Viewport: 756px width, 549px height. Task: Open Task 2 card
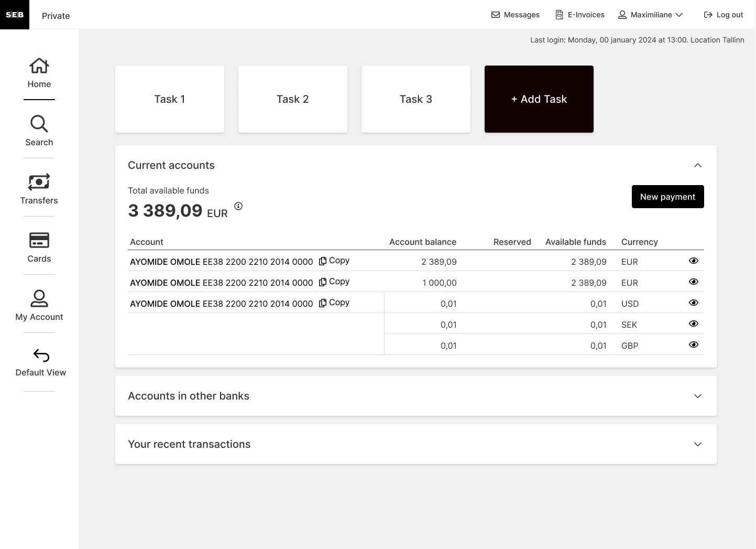[x=293, y=99]
